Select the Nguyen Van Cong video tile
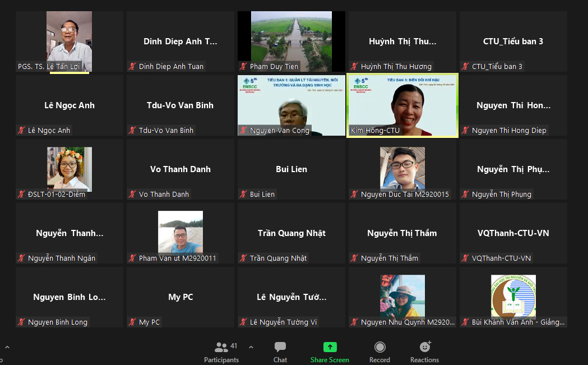 [291, 105]
